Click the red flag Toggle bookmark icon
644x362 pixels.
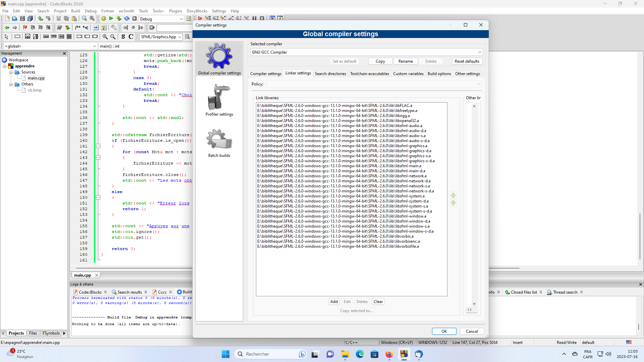(25, 27)
